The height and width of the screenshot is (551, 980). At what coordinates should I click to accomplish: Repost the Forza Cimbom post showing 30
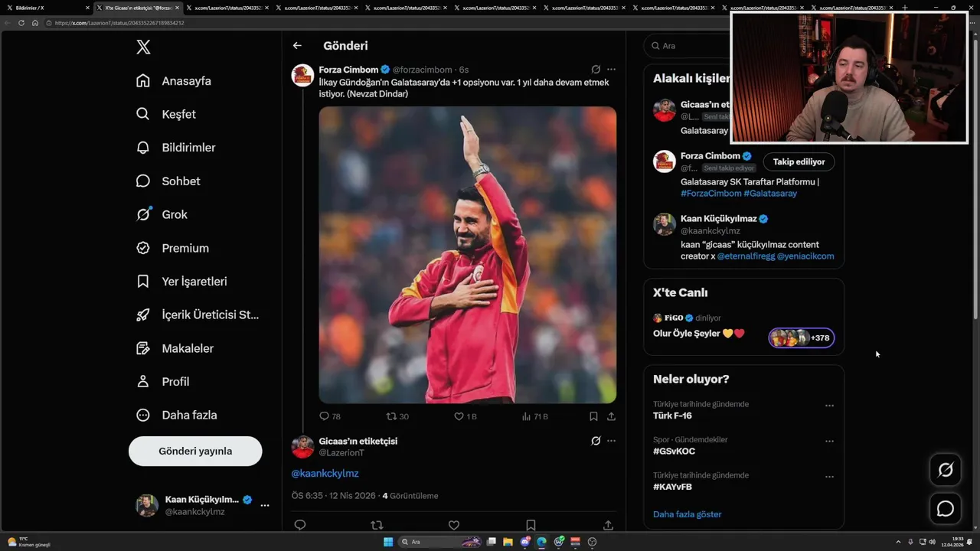pos(397,416)
